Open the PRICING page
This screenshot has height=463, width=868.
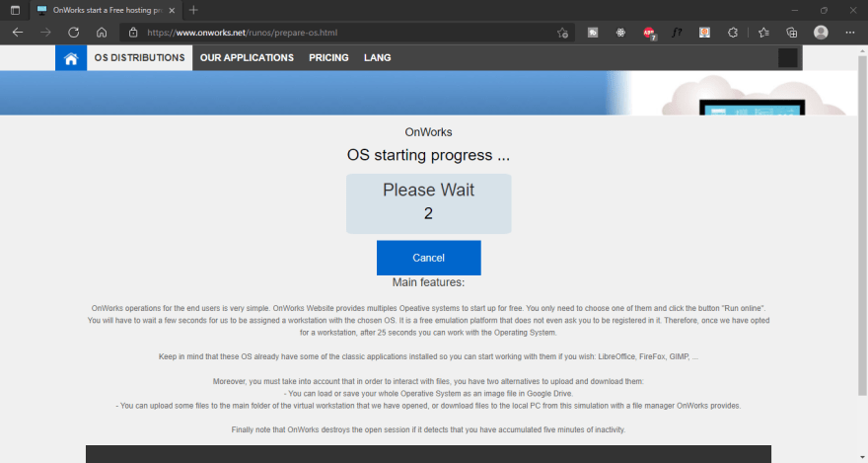coord(328,57)
